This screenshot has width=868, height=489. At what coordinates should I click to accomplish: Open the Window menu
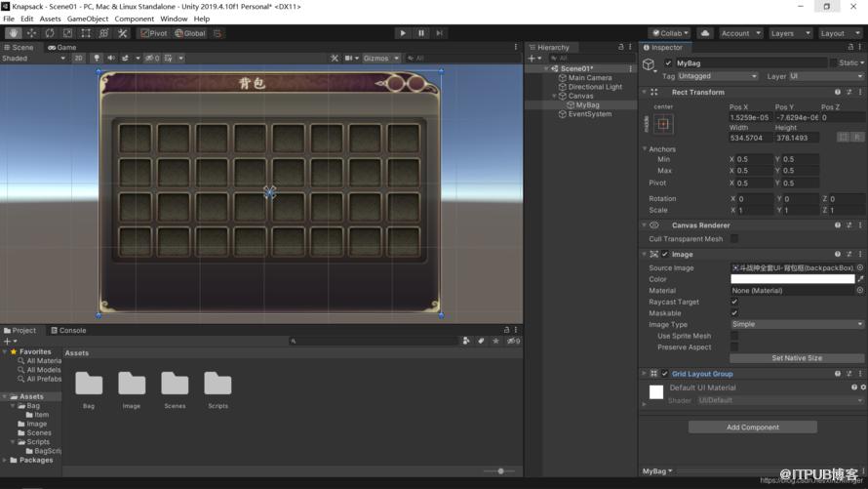pyautogui.click(x=174, y=19)
